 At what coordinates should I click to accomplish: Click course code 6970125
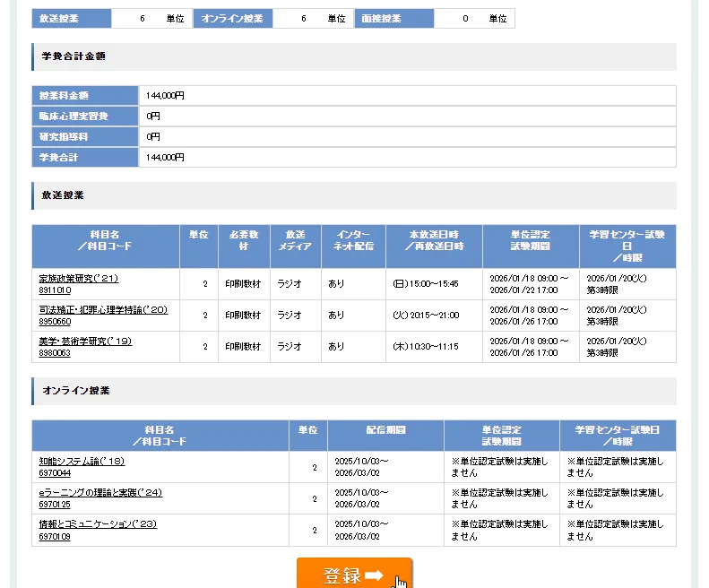click(x=55, y=505)
